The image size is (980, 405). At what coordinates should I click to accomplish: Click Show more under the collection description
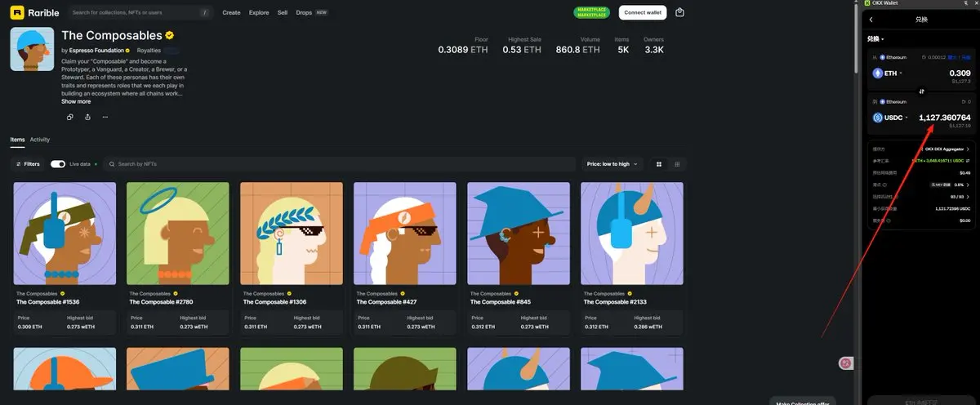point(76,101)
